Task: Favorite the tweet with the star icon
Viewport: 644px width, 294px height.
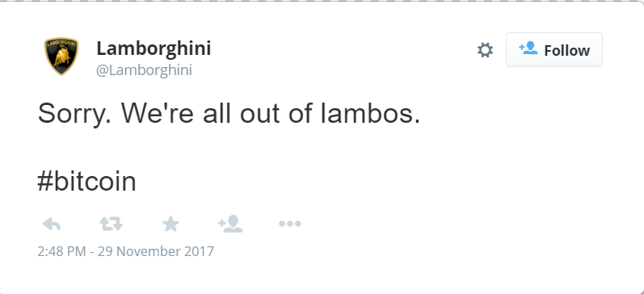Action: [170, 225]
